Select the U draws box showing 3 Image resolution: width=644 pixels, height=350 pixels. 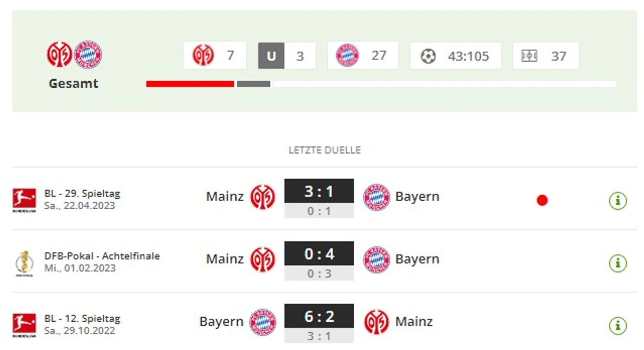287,56
